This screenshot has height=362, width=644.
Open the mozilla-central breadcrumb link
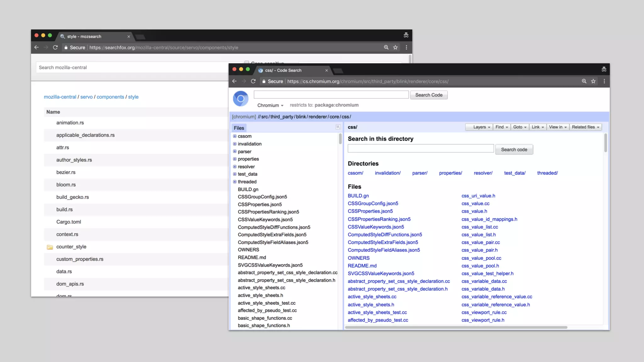[x=60, y=97]
